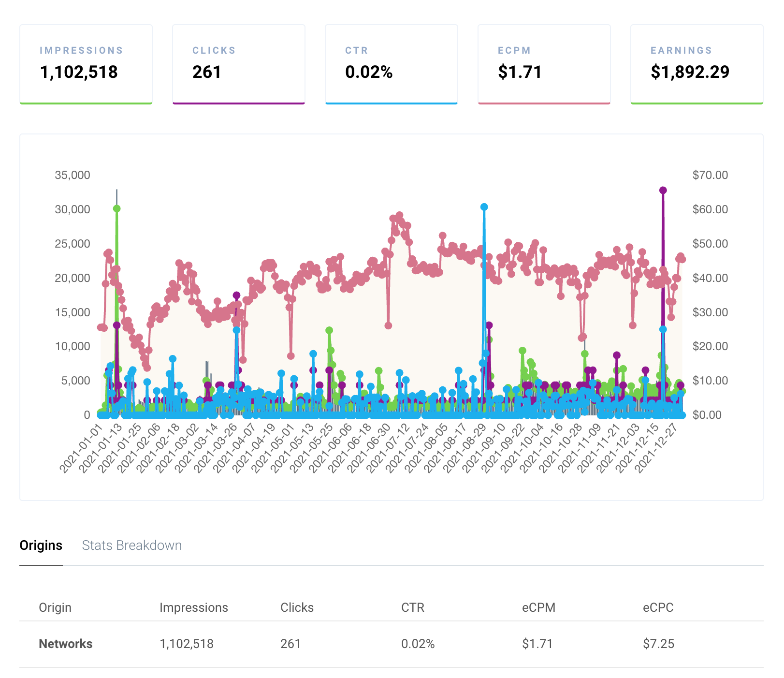This screenshot has width=784, height=678.
Task: Click the Clicks column header
Action: (297, 607)
